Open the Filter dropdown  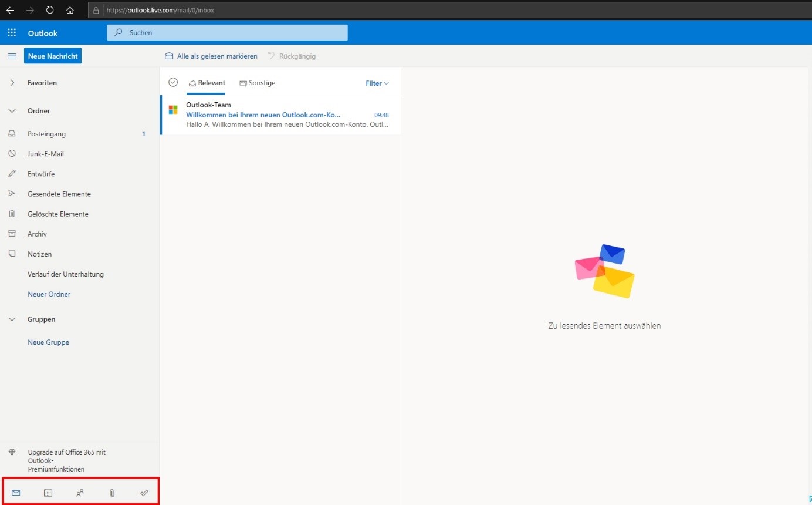coord(377,83)
